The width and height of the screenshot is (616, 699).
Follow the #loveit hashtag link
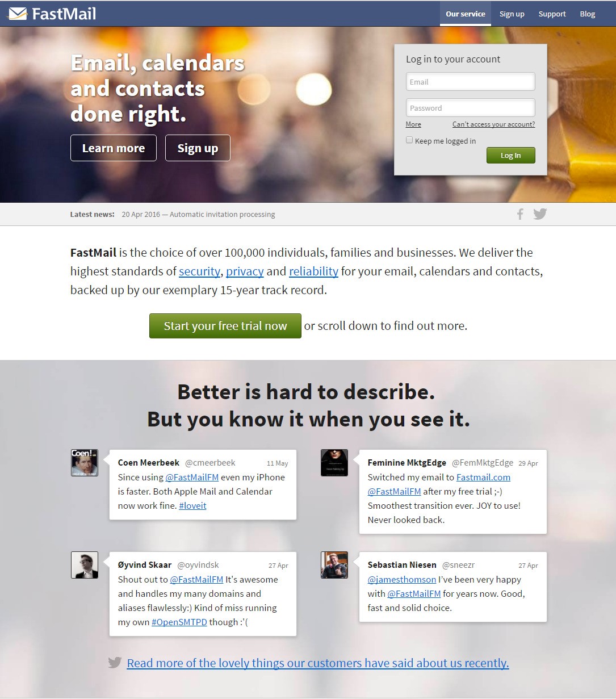[192, 505]
